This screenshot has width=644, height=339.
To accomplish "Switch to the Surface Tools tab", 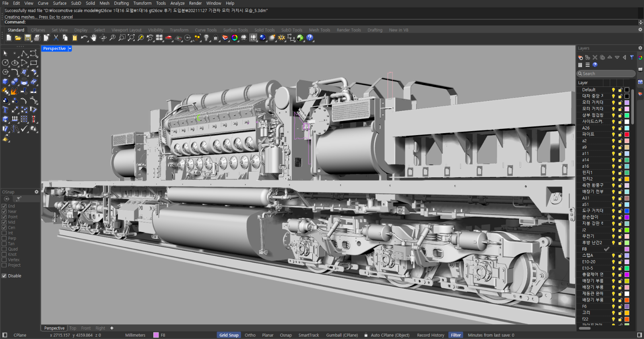I will (x=235, y=30).
